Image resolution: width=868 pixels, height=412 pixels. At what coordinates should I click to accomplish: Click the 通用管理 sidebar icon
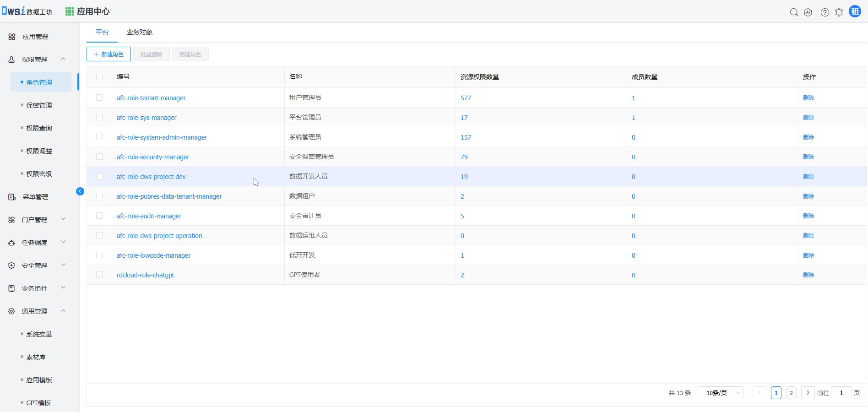pos(12,311)
